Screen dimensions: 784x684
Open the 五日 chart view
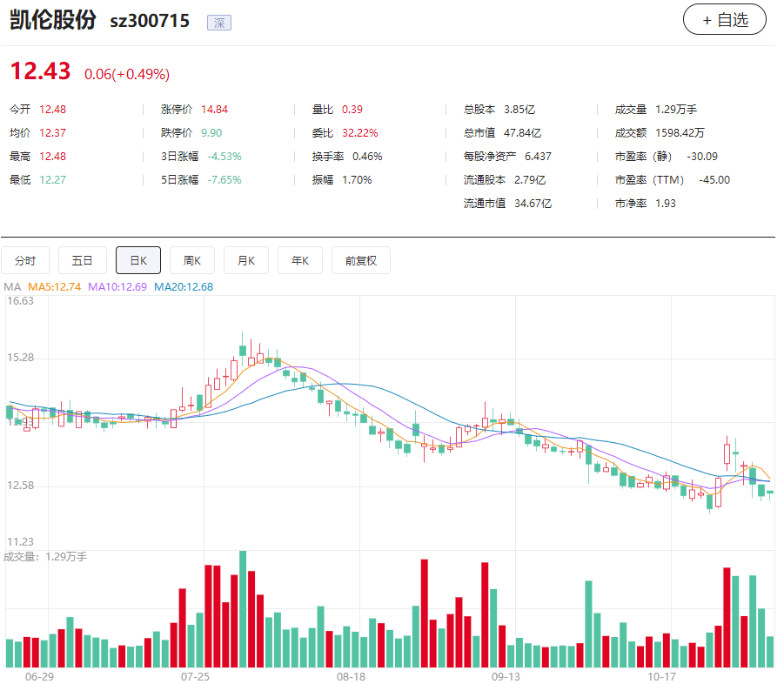(x=83, y=260)
